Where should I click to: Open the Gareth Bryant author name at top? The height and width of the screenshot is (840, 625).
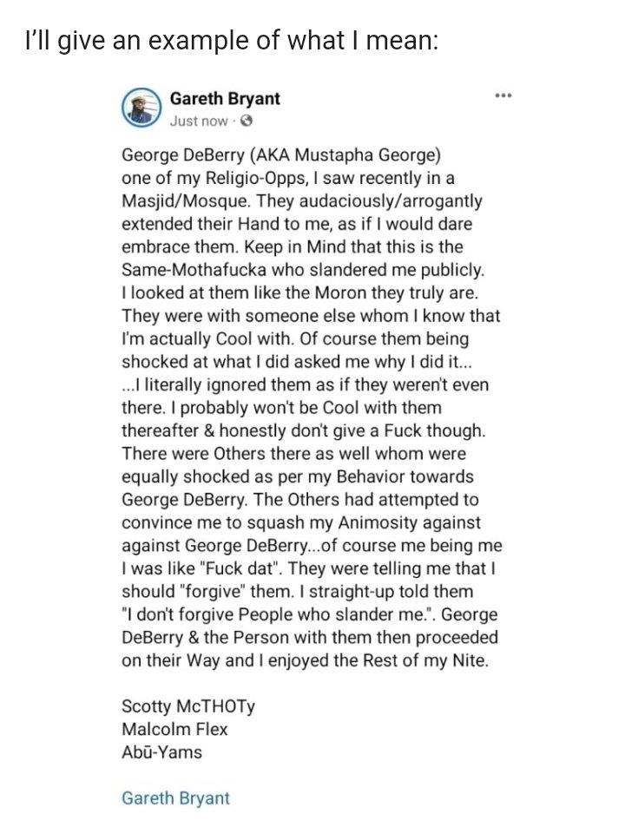point(225,100)
